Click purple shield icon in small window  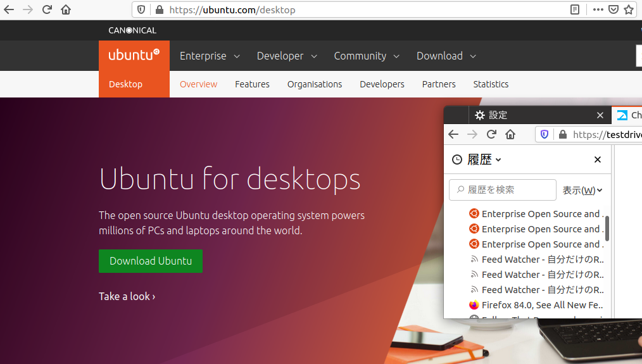tap(544, 134)
